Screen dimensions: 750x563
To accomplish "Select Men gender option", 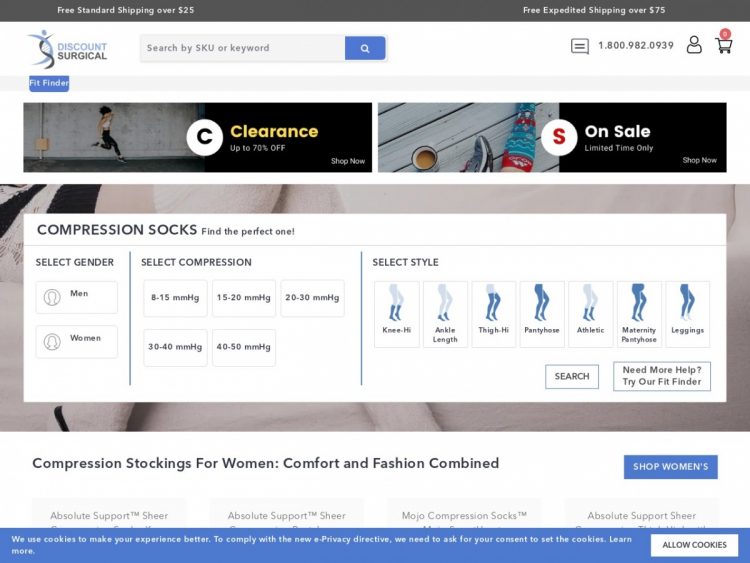I will pyautogui.click(x=77, y=297).
